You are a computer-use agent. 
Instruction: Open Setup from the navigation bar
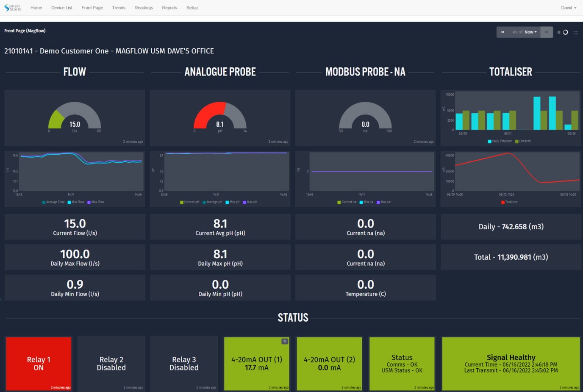click(192, 7)
